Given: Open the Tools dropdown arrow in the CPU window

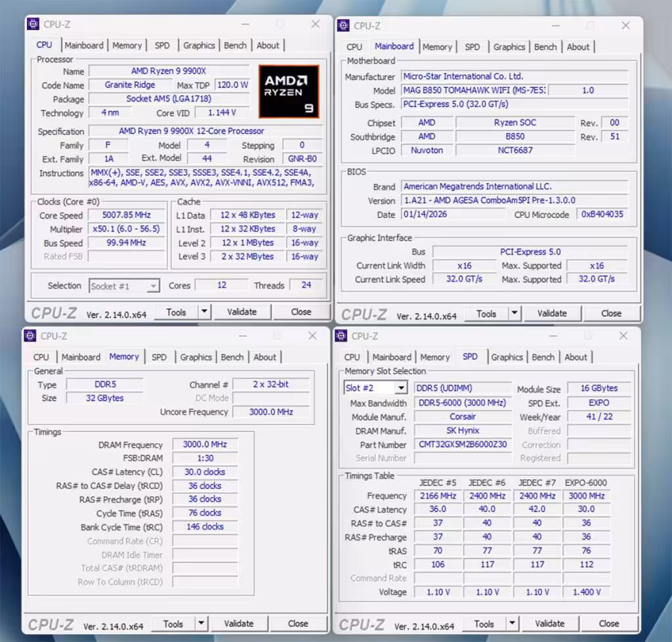Looking at the screenshot, I should coord(203,311).
